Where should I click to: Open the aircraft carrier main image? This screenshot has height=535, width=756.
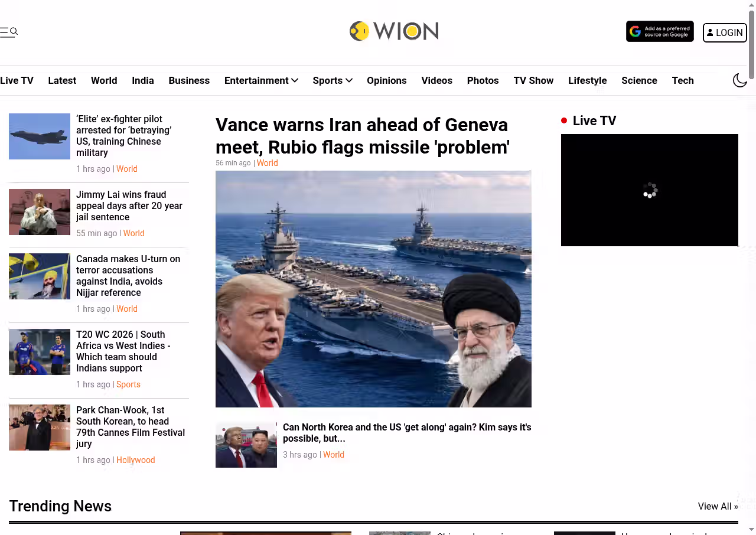(x=373, y=289)
